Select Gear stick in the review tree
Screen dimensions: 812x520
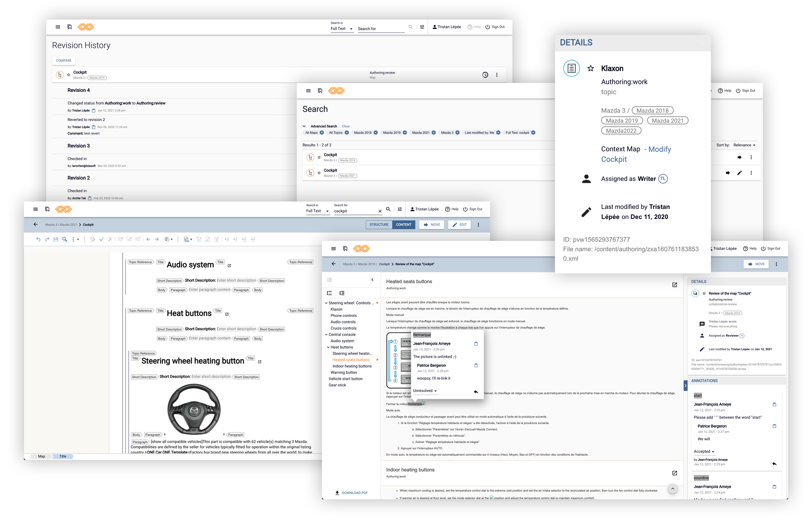click(x=337, y=385)
